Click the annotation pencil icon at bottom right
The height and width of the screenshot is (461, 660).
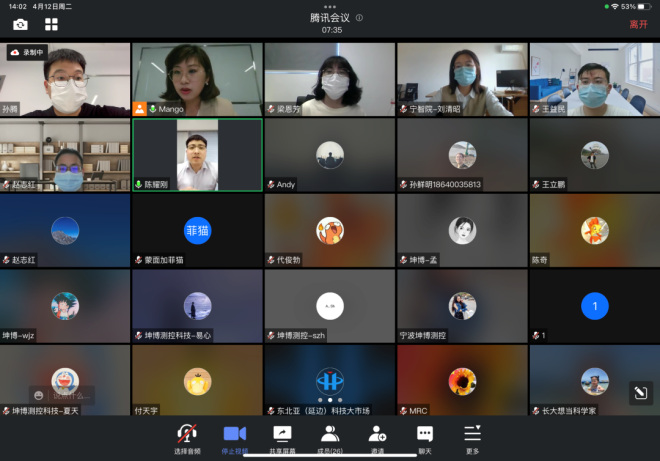[x=640, y=393]
